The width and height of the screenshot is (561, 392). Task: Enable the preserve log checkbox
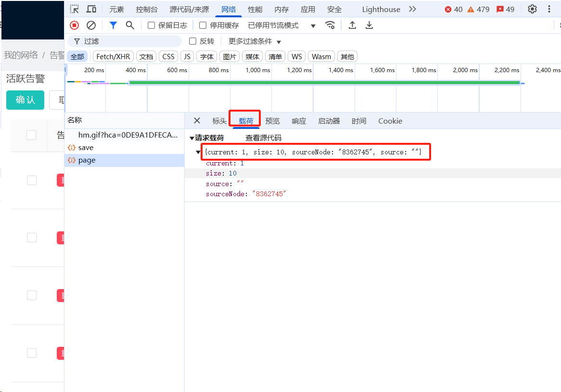click(x=152, y=25)
